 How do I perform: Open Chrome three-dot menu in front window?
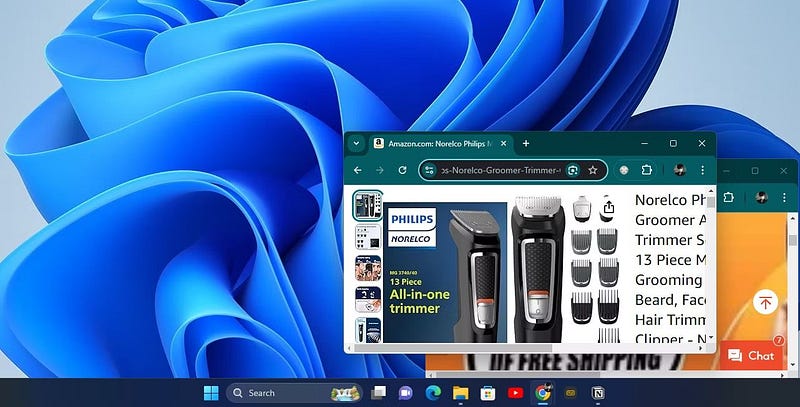pos(702,170)
